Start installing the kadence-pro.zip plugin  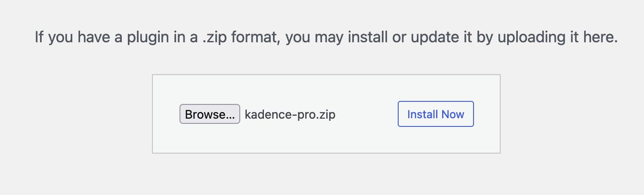(436, 114)
